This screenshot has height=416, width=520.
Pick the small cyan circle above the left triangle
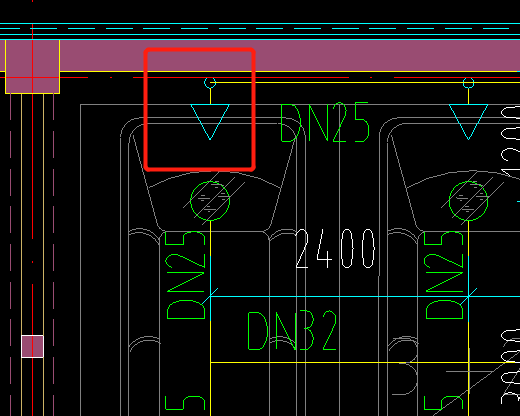point(210,83)
